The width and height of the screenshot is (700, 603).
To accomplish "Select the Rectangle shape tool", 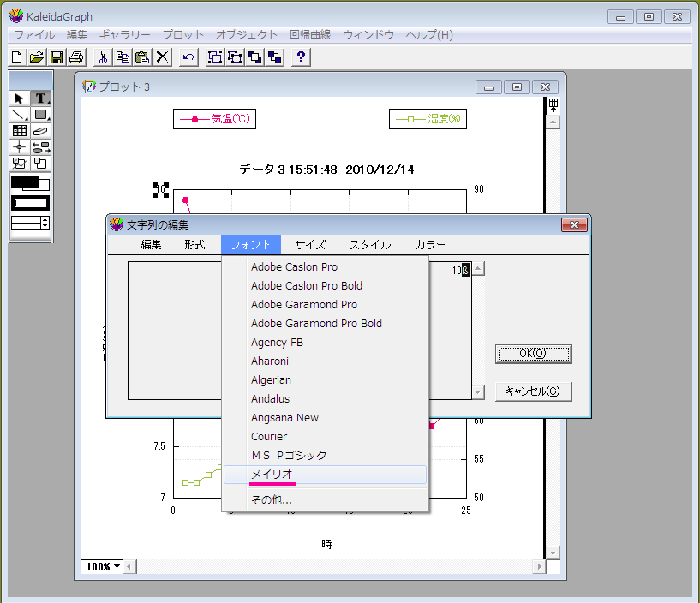I will (41, 115).
